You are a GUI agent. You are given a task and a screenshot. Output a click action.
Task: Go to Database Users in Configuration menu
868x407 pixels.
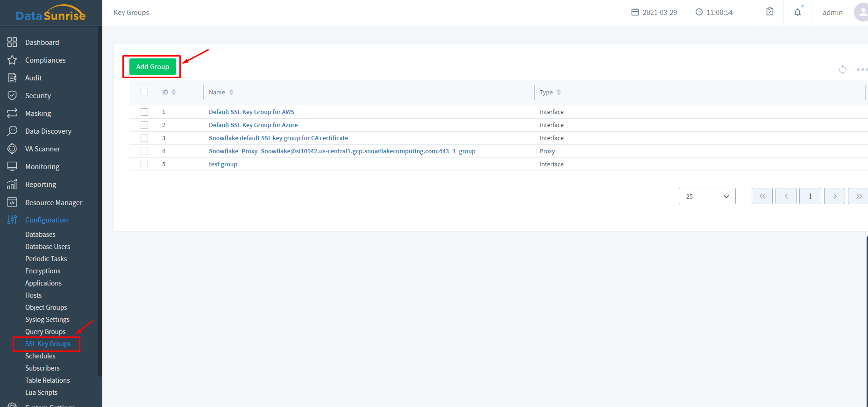click(x=48, y=247)
